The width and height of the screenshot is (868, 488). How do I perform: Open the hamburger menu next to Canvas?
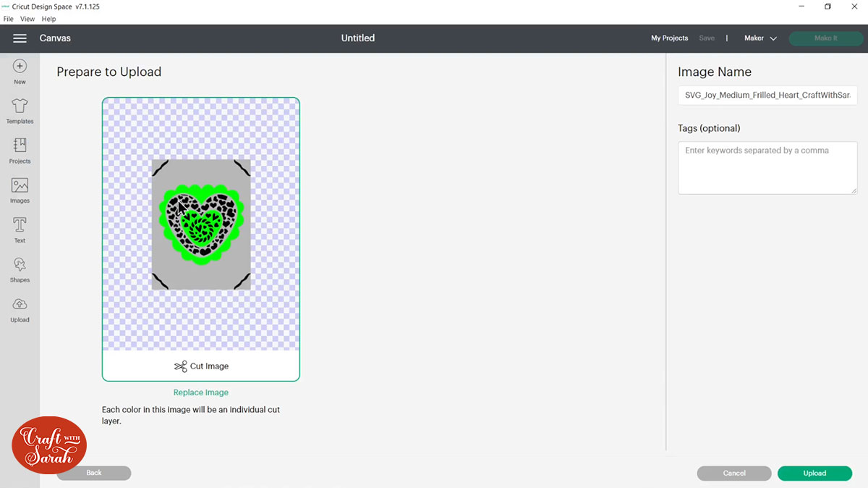[x=20, y=38]
